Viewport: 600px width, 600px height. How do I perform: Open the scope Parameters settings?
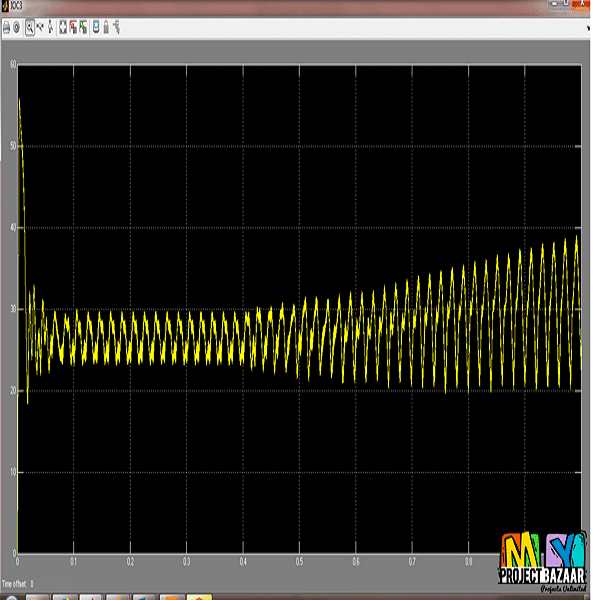(16, 28)
